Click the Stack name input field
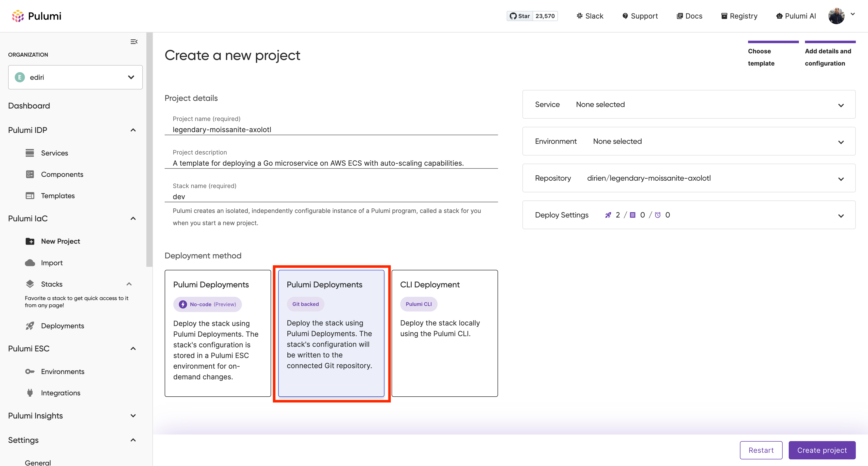 331,196
